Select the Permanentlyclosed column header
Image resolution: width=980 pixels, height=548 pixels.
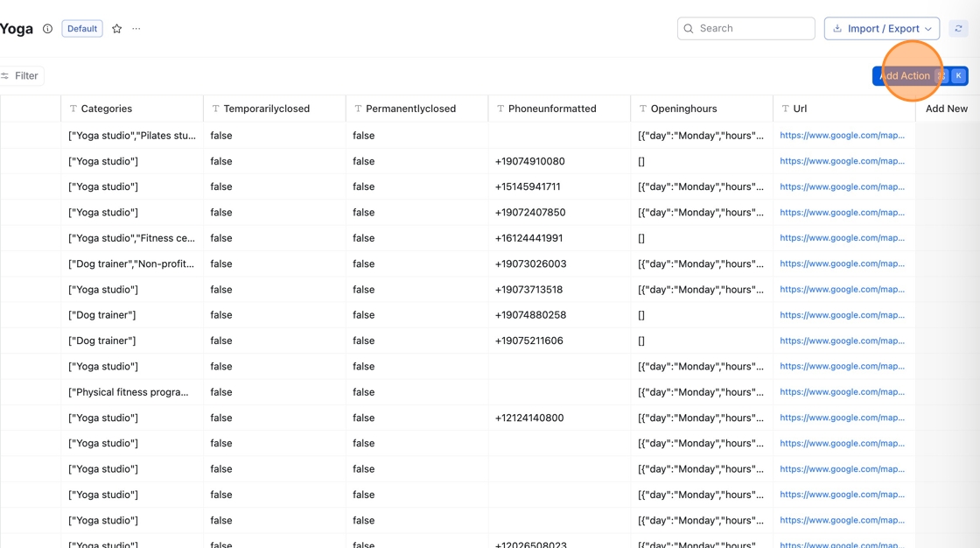pos(416,109)
